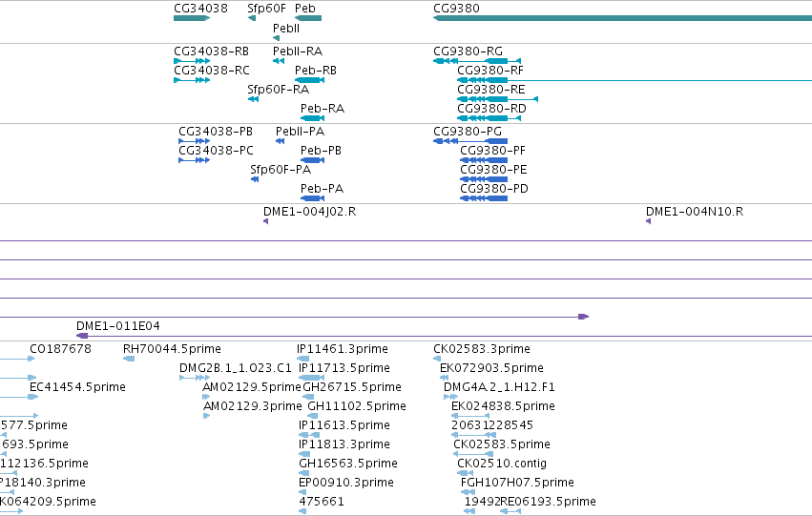Open the Sfp60F-RA transcript
The image size is (812, 516).
(278, 90)
